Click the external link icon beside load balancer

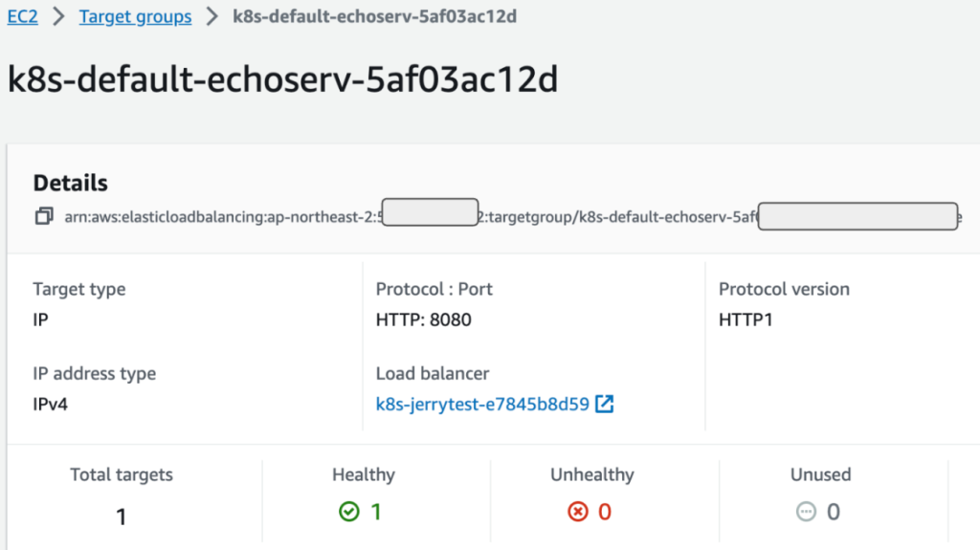[604, 404]
